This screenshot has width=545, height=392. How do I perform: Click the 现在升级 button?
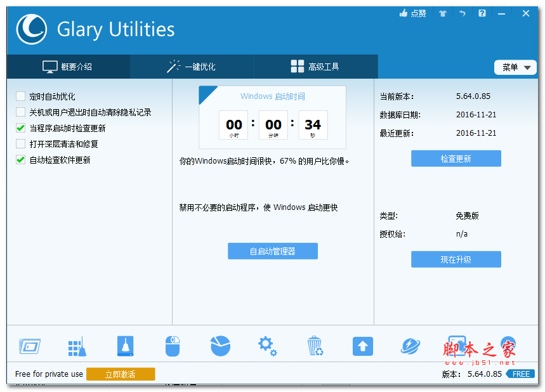[456, 259]
